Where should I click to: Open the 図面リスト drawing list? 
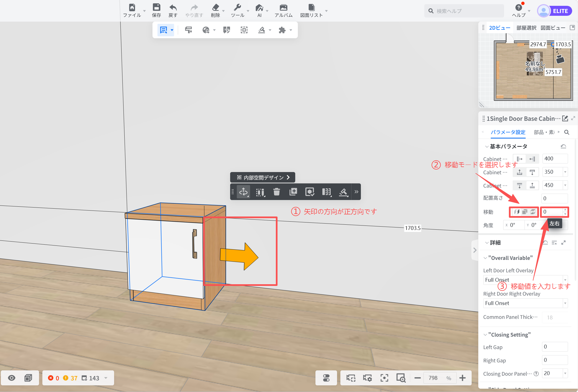(x=312, y=11)
